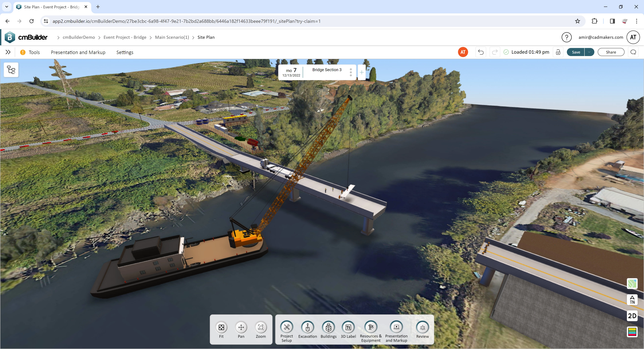Toggle the save lock icon
Screen dimensions: 644x349
(558, 52)
